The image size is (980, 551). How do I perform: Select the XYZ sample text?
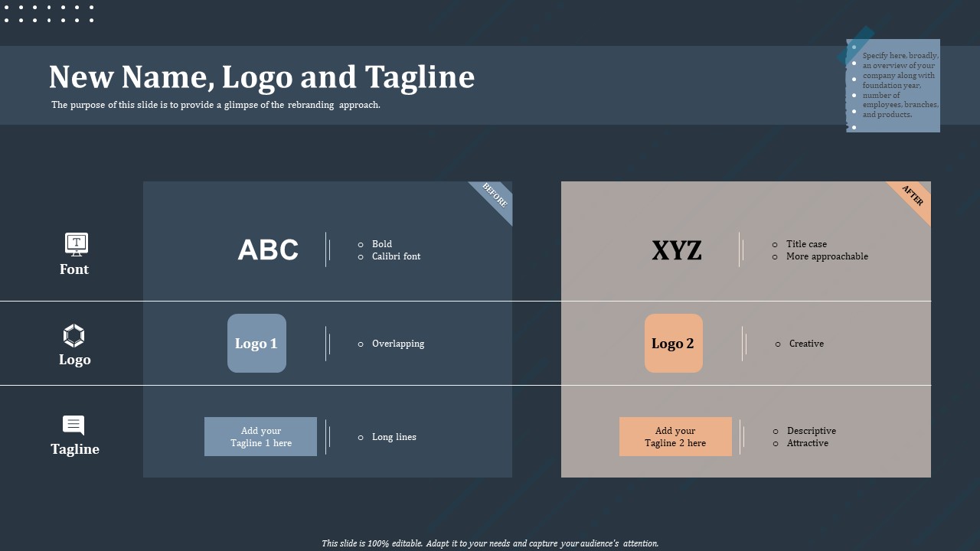point(677,250)
